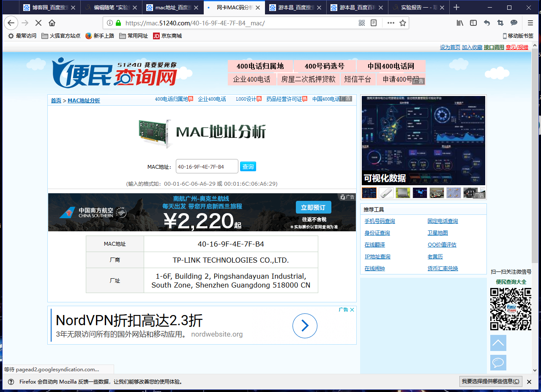Open the page actions three-dot menu

click(x=391, y=23)
